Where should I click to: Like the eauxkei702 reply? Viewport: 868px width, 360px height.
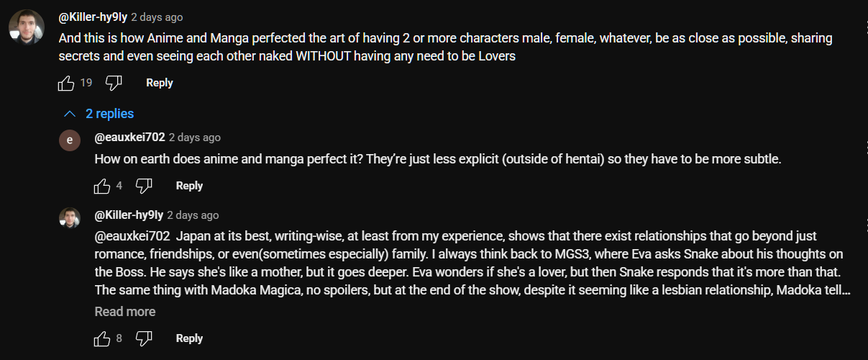point(102,186)
